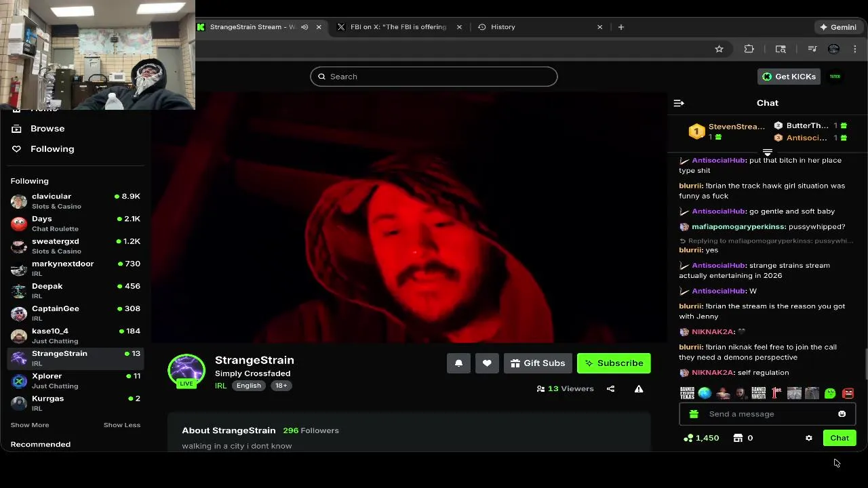Click the Subscribe button
The width and height of the screenshot is (868, 488).
click(614, 363)
